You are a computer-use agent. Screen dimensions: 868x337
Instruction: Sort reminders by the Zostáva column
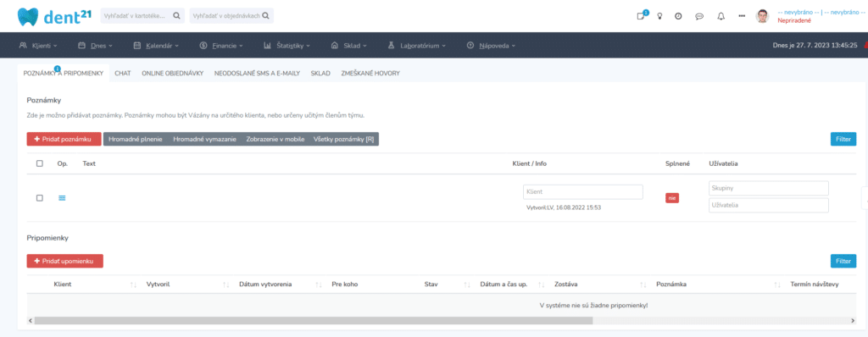643,285
